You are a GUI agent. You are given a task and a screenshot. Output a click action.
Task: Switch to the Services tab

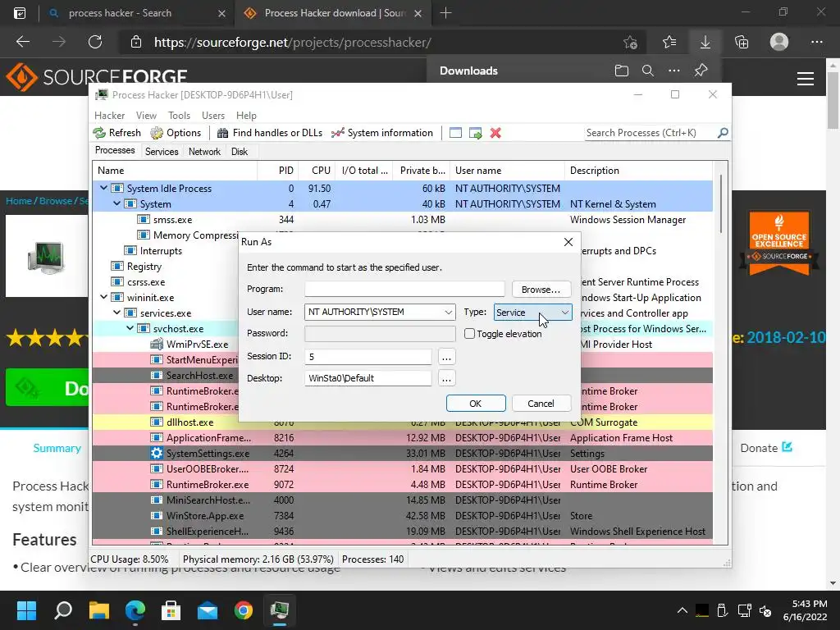pyautogui.click(x=162, y=152)
